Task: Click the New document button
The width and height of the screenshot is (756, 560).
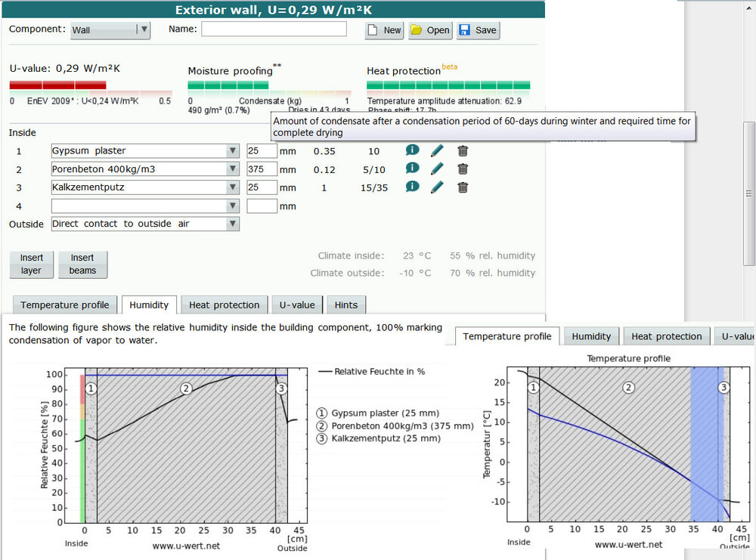Action: 384,30
